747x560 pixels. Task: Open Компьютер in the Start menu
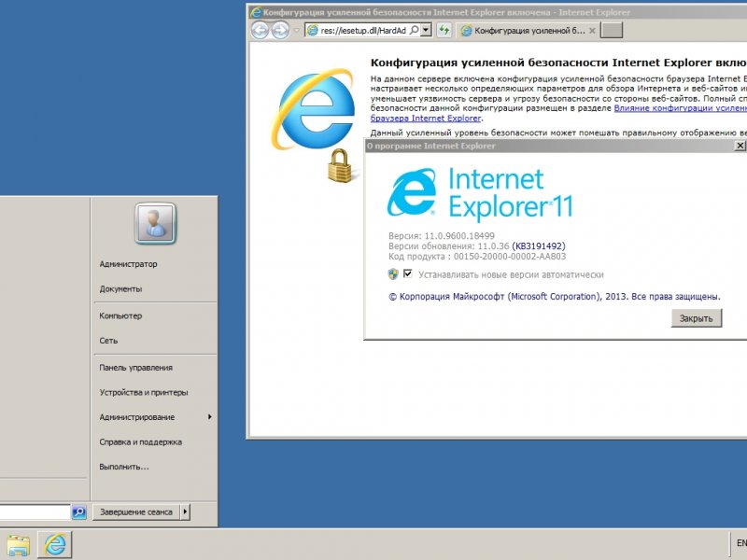pos(120,316)
